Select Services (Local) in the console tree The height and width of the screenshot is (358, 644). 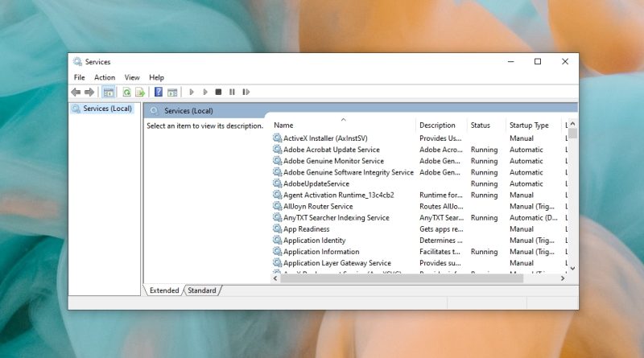[x=103, y=109]
